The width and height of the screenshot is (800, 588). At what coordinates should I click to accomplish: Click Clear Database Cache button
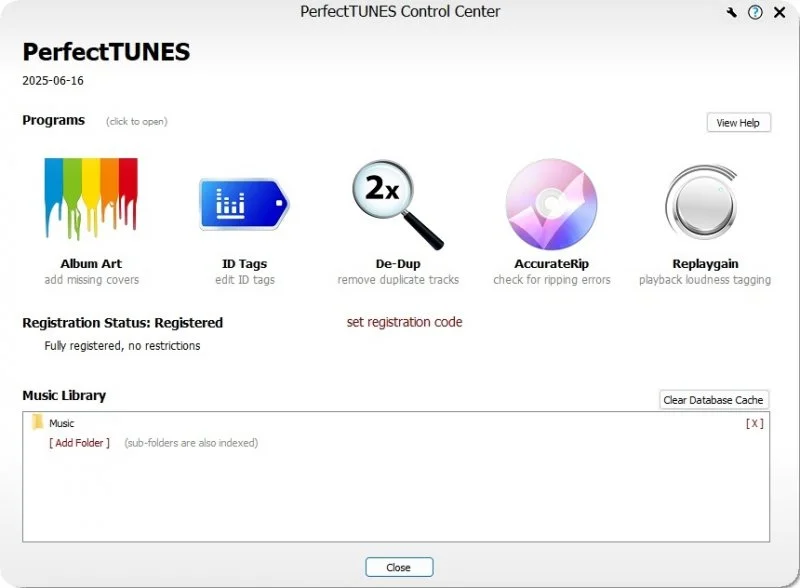coord(713,400)
